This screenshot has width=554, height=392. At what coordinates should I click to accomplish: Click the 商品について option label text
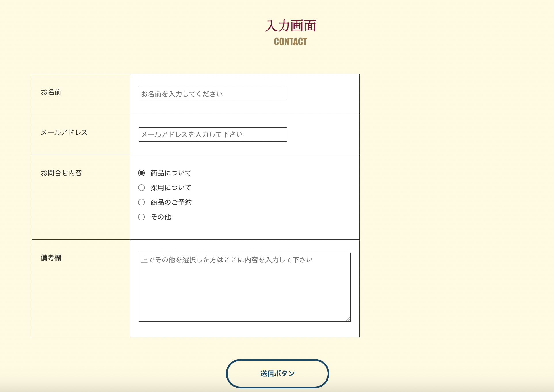pyautogui.click(x=170, y=173)
